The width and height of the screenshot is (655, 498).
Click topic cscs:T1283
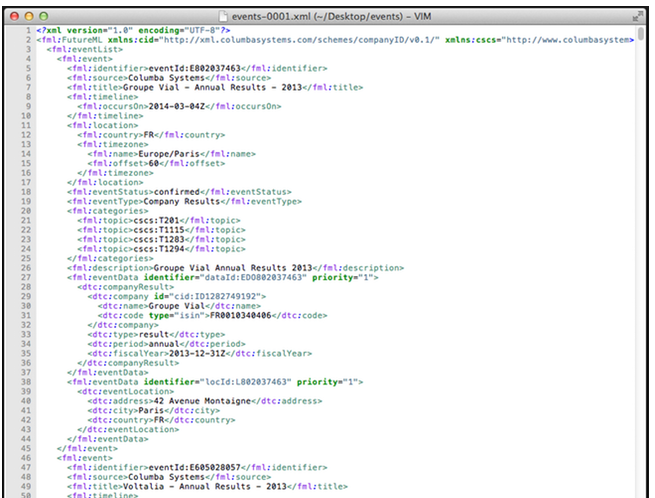pos(159,239)
